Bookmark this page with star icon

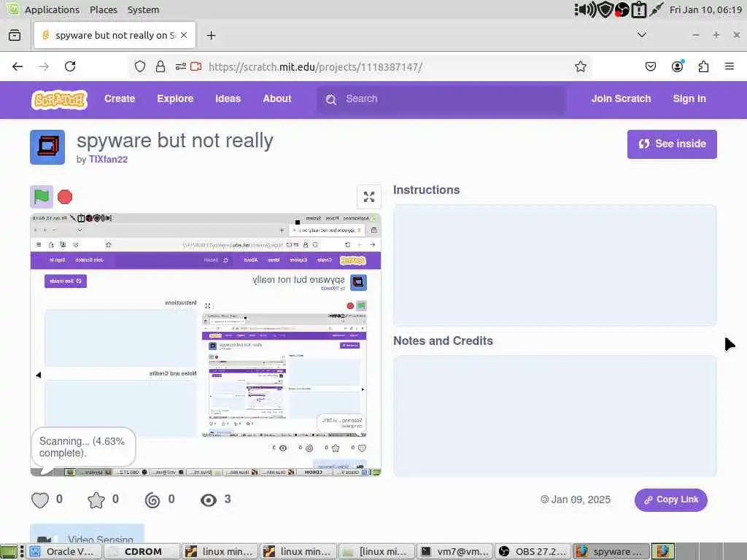pos(580,66)
